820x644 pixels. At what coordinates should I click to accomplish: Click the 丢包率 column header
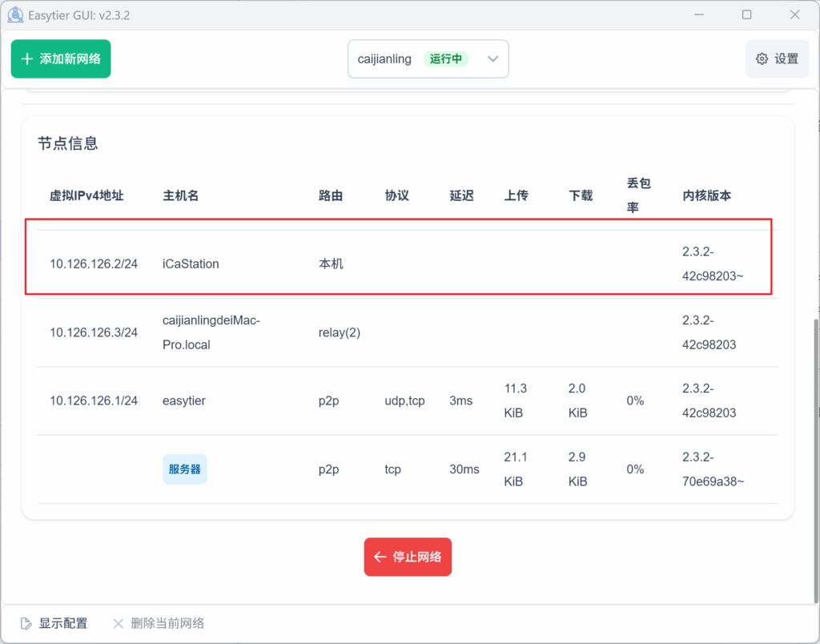click(638, 195)
